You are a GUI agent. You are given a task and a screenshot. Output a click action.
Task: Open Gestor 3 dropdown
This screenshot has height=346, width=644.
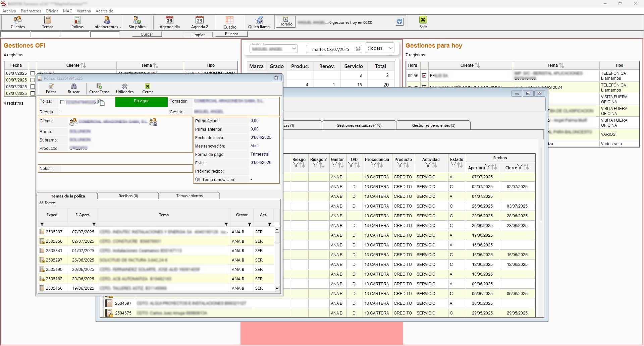tap(274, 48)
